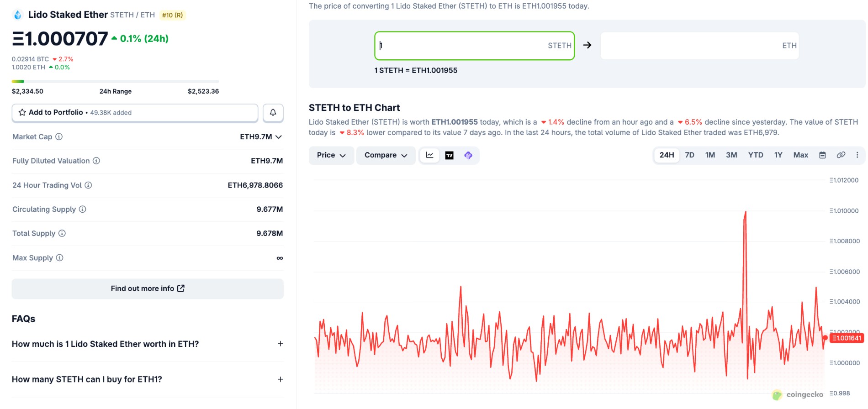Click Add to Portfolio button
868x409 pixels.
135,112
